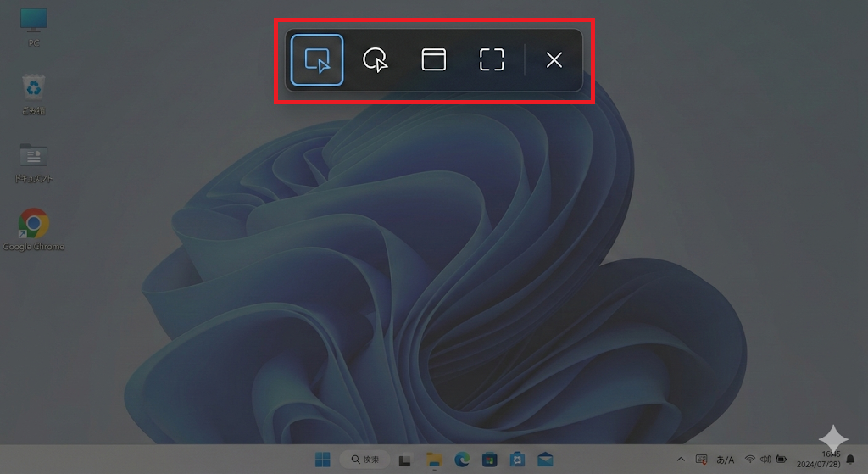The height and width of the screenshot is (474, 868).
Task: Open the Wi-Fi network quick settings
Action: 750,460
